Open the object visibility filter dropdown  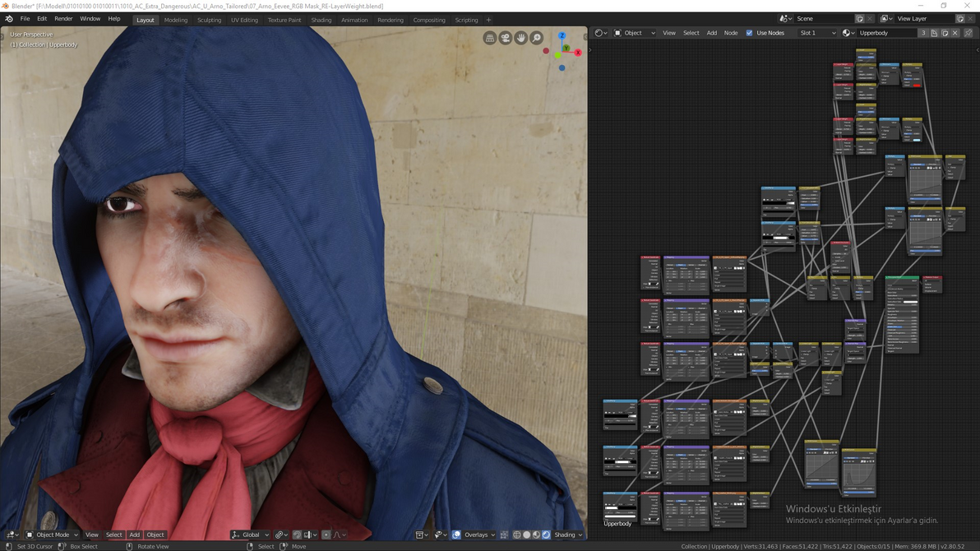tap(422, 535)
